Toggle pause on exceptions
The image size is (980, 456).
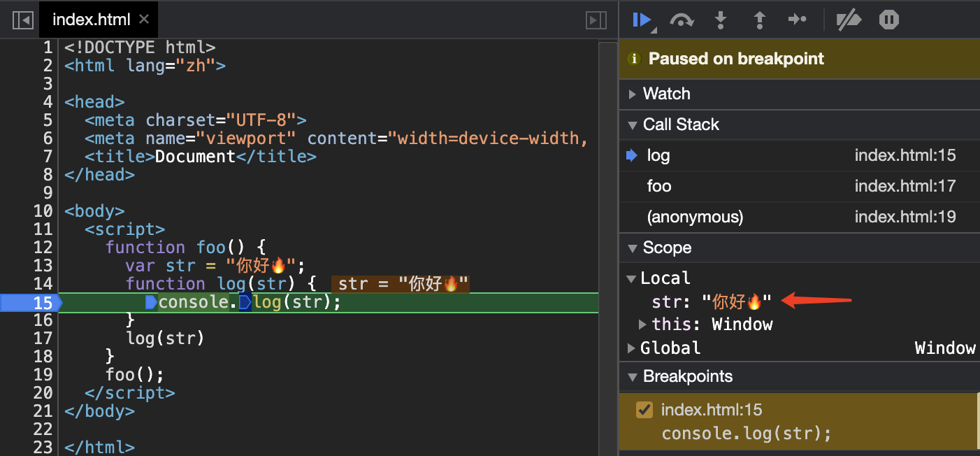(x=889, y=20)
